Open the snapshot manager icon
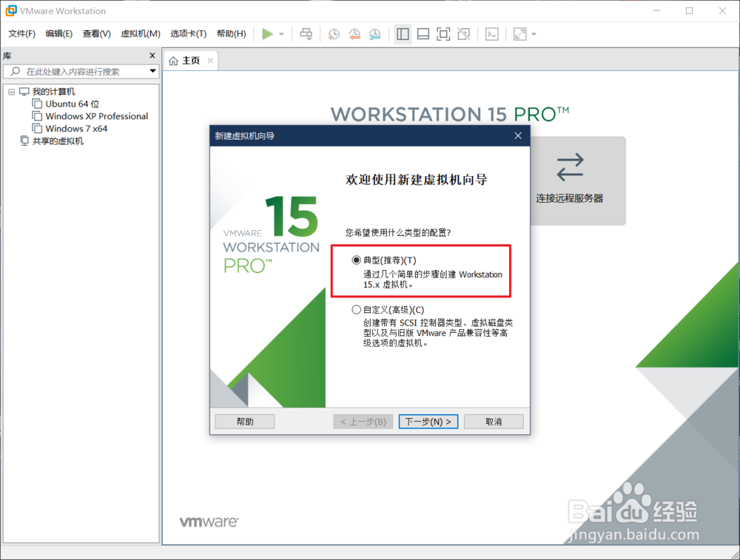Viewport: 740px width, 560px height. point(374,34)
